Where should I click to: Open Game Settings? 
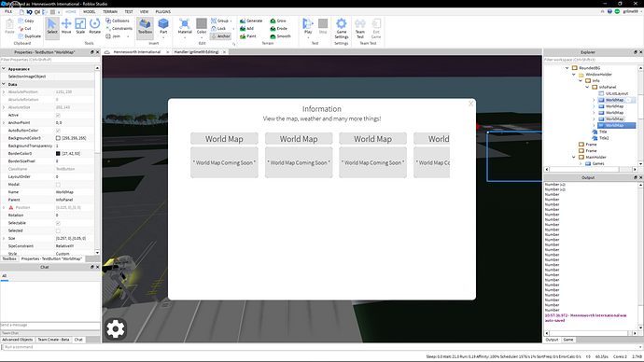click(342, 28)
